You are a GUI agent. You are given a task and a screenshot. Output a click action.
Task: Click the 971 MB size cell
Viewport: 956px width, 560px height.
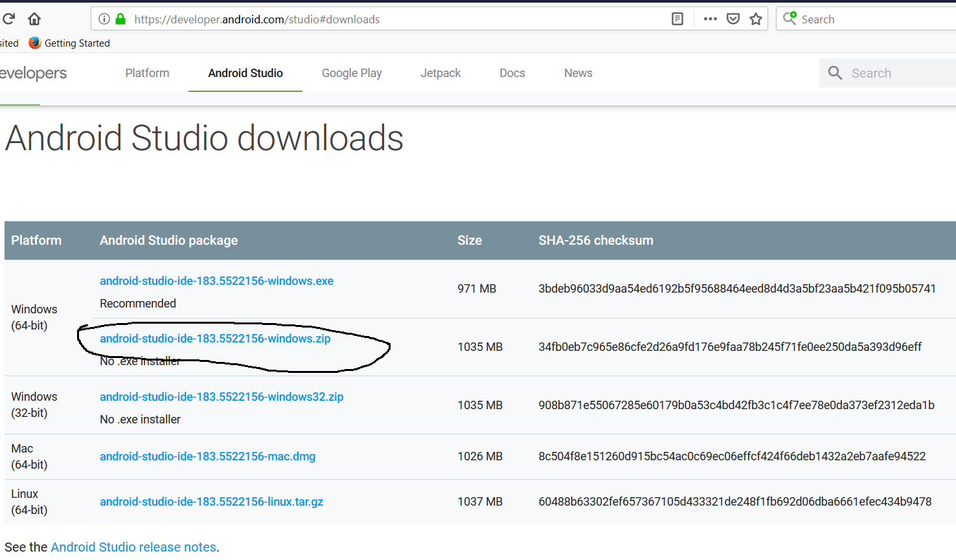point(477,289)
